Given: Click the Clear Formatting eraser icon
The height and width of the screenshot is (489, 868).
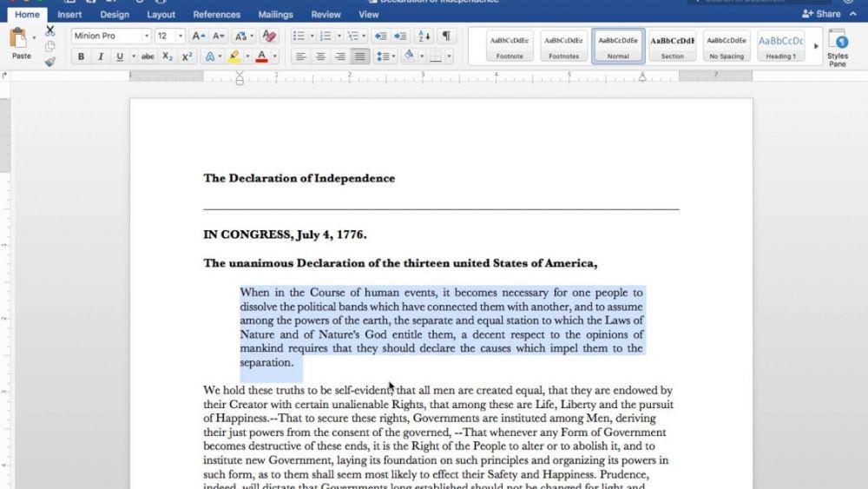Looking at the screenshot, I should click(270, 36).
